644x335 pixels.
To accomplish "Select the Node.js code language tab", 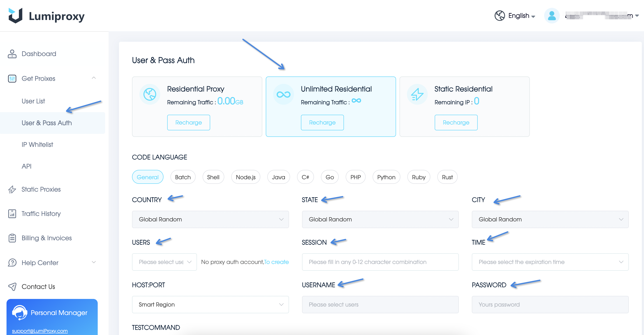I will coord(246,177).
